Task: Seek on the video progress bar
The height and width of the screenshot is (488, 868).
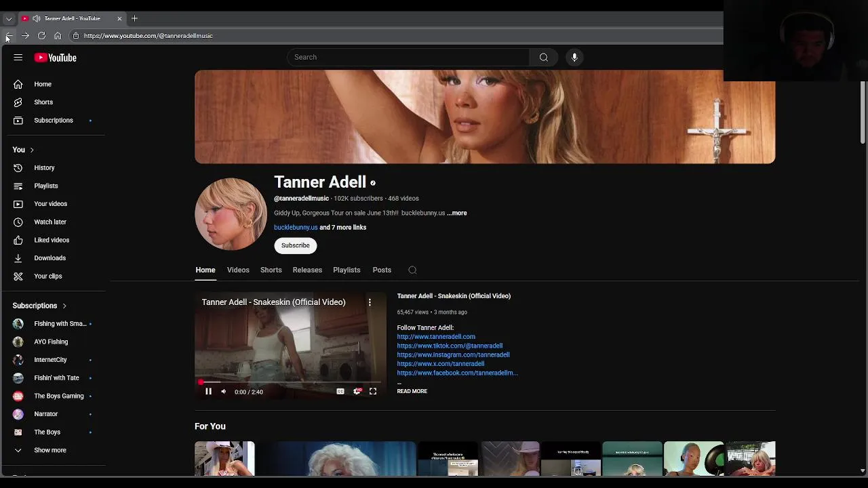Action: (290, 382)
